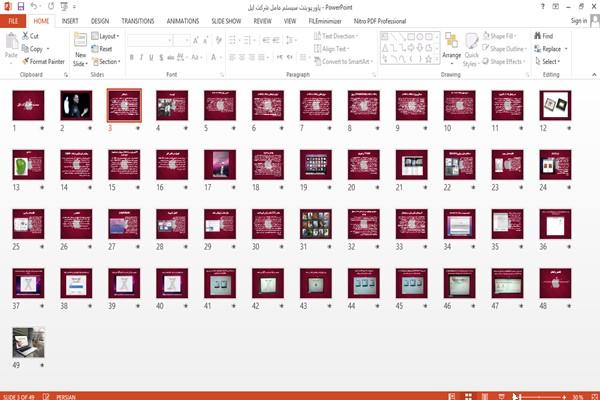Click the Copy icon
The height and width of the screenshot is (400, 600).
25,49
